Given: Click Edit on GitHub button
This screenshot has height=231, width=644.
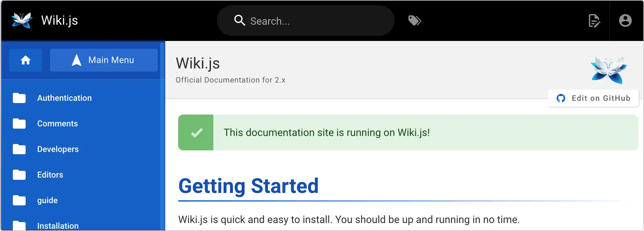Looking at the screenshot, I should [x=593, y=98].
